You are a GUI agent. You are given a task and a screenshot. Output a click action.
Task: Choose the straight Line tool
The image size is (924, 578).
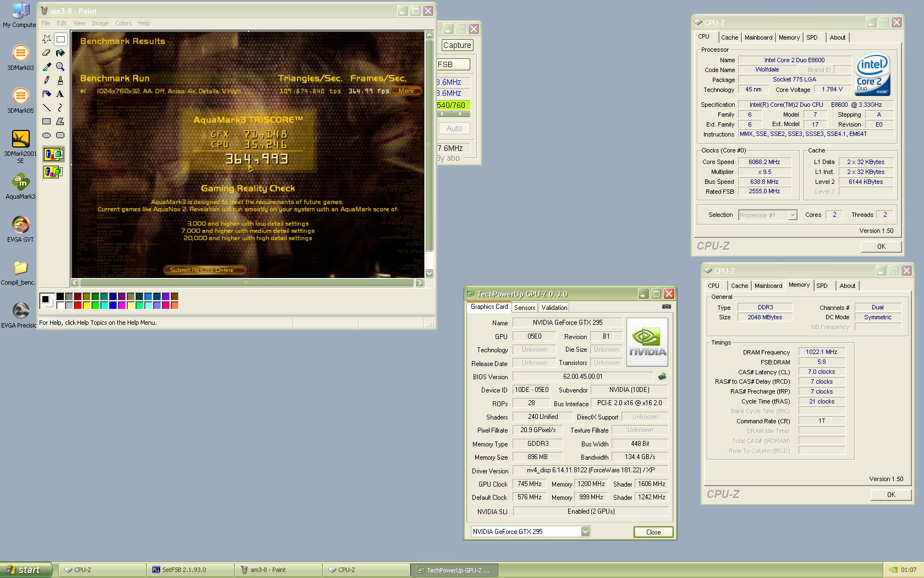click(x=47, y=108)
